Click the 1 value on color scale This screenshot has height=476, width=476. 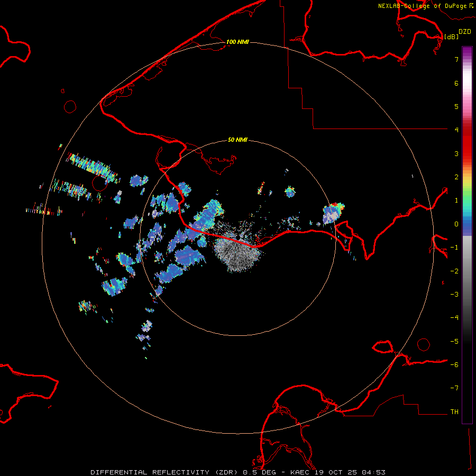point(456,200)
